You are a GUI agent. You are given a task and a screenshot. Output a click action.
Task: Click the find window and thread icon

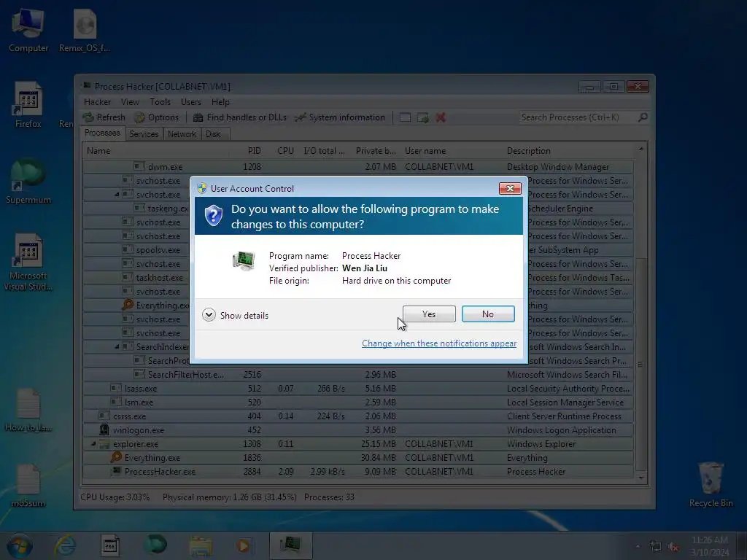pyautogui.click(x=422, y=117)
